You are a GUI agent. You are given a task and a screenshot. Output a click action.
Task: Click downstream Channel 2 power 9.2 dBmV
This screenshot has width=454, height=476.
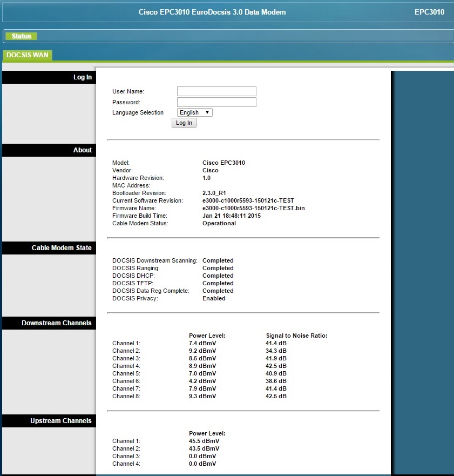coord(202,351)
